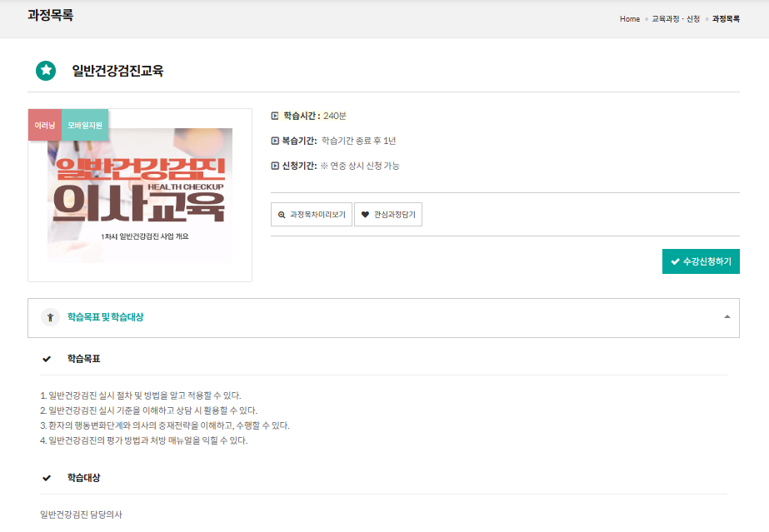769x532 pixels.
Task: Click objective line 1 about 절차 및 방법
Action: coord(141,395)
